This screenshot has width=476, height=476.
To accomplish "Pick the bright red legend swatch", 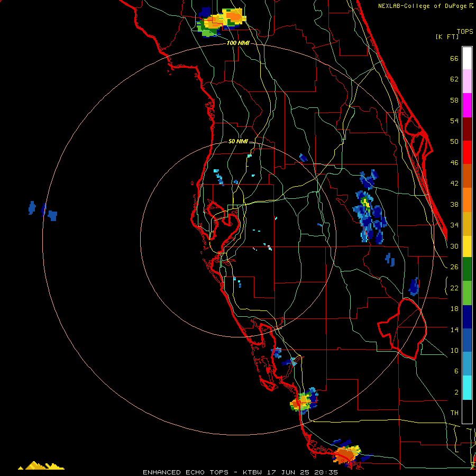I will (467, 152).
